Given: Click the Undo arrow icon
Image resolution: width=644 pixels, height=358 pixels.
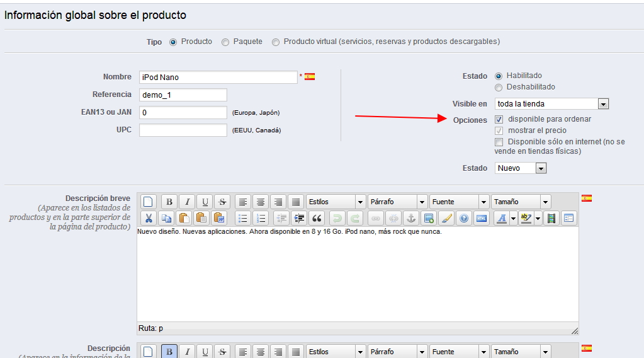Looking at the screenshot, I should pyautogui.click(x=337, y=218).
